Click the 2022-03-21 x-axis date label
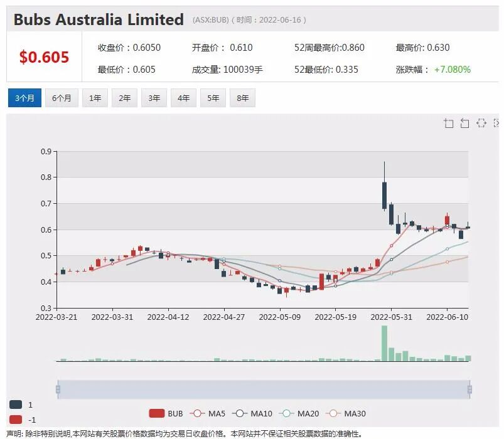 (x=56, y=317)
